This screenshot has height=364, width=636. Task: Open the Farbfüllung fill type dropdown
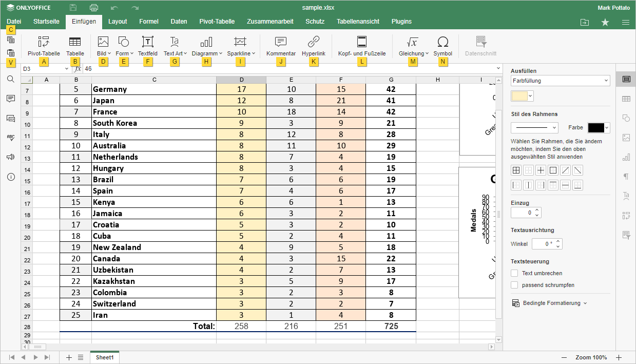click(560, 81)
